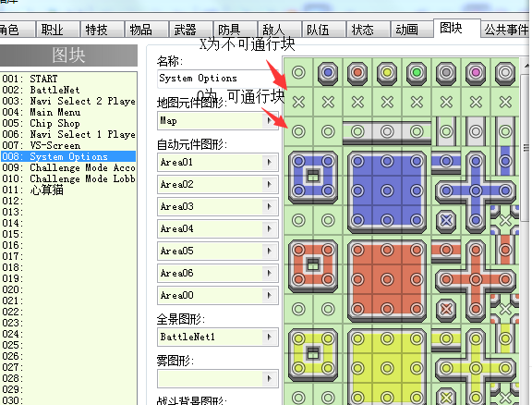This screenshot has width=532, height=405.
Task: Click the square center of the yellow ring tile
Action: point(313,353)
